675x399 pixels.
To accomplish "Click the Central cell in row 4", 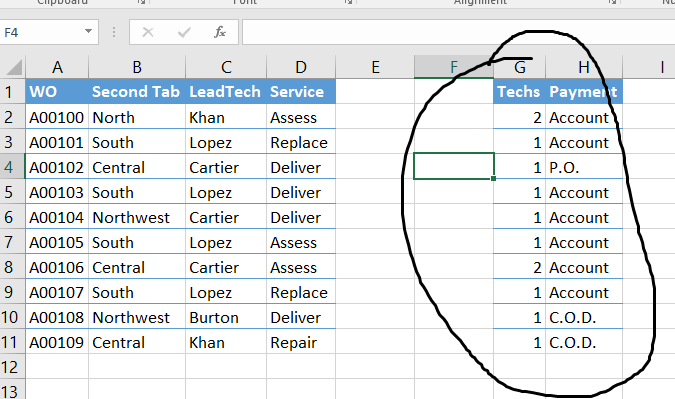I will tap(137, 167).
